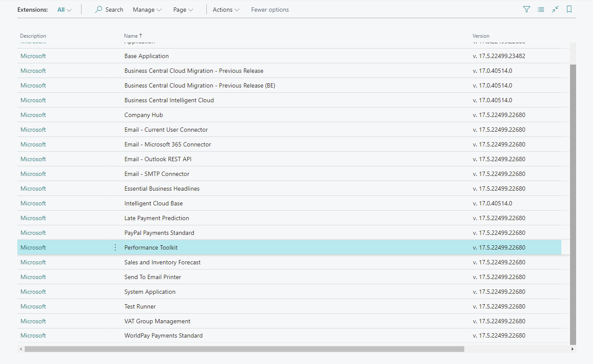
Task: Switch to list view layout icon
Action: pyautogui.click(x=541, y=9)
